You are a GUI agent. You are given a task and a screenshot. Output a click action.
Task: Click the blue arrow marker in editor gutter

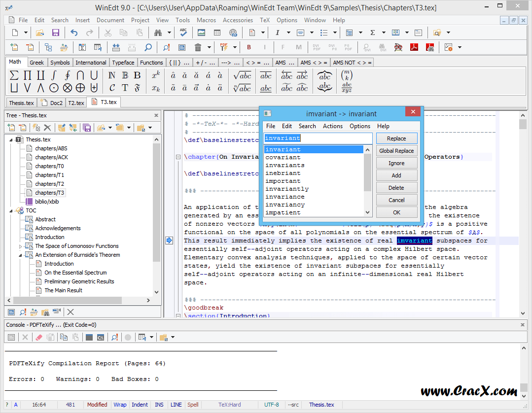click(x=169, y=241)
